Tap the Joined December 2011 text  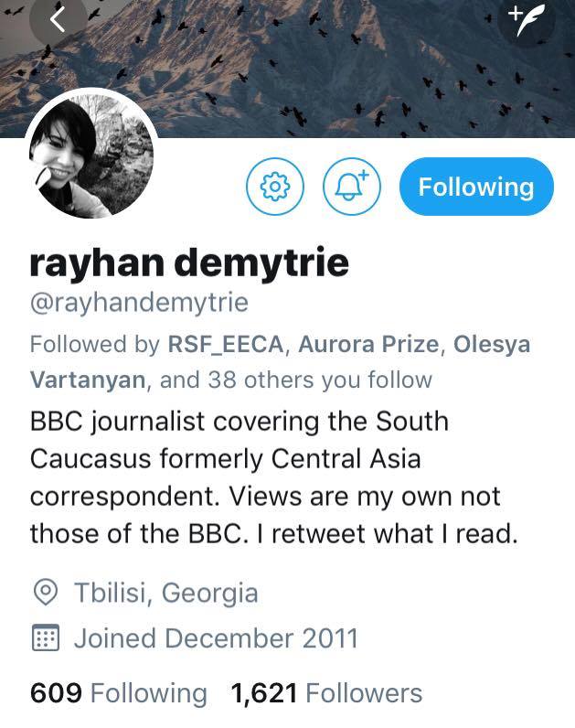(217, 638)
